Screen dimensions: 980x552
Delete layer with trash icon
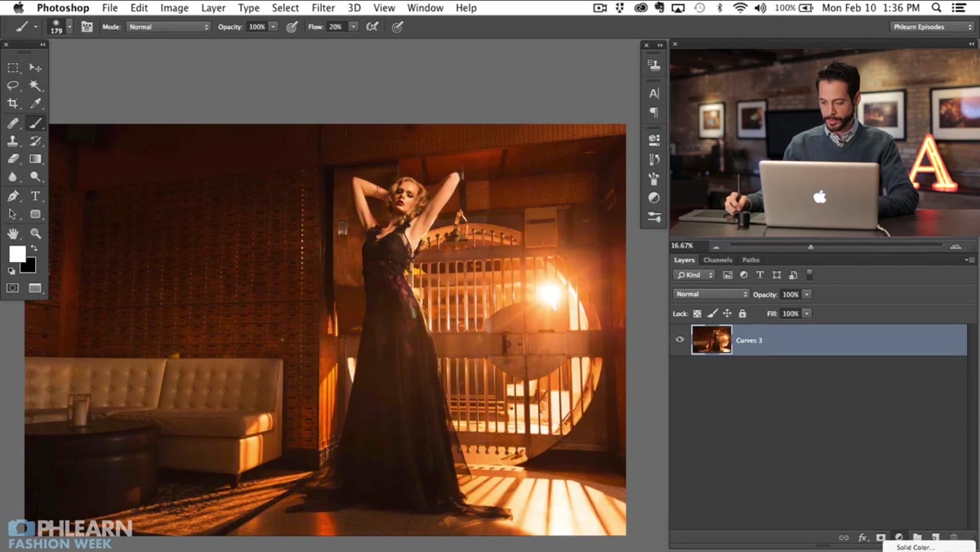(953, 537)
